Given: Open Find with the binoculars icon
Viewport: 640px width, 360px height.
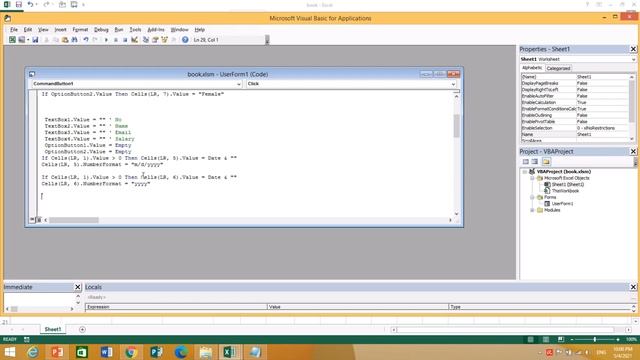Looking at the screenshot, I should (x=74, y=40).
